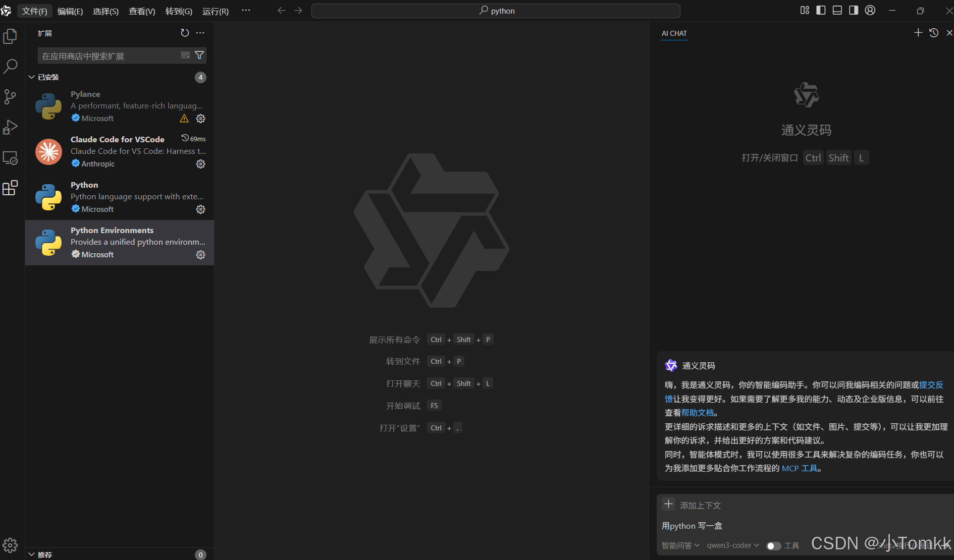
Task: Click the 添加上下文 label
Action: click(x=700, y=505)
